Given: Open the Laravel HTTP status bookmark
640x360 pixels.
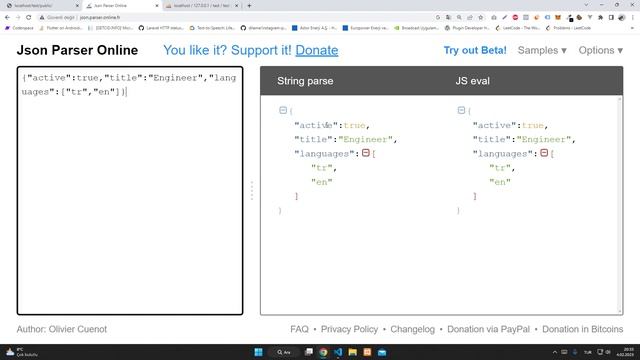Looking at the screenshot, I should point(161,28).
